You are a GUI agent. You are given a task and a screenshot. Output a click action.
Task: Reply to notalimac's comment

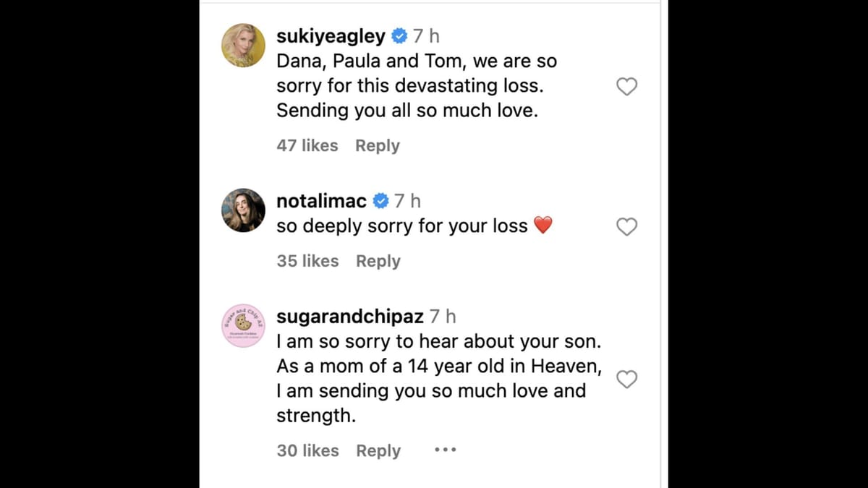coord(378,261)
